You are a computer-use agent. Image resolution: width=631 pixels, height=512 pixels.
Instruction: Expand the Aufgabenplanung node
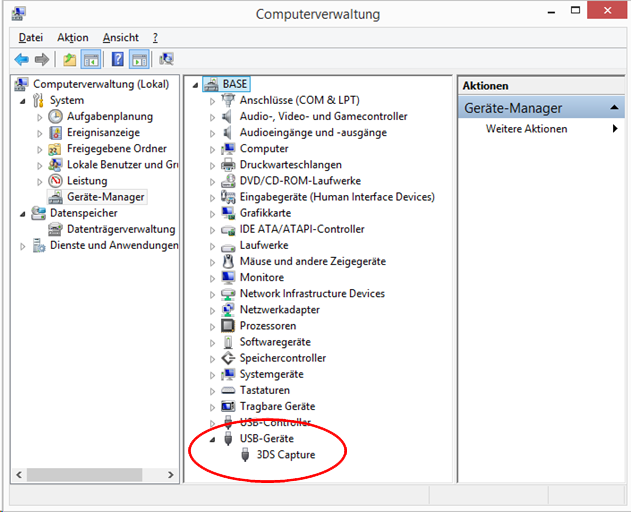pyautogui.click(x=39, y=117)
